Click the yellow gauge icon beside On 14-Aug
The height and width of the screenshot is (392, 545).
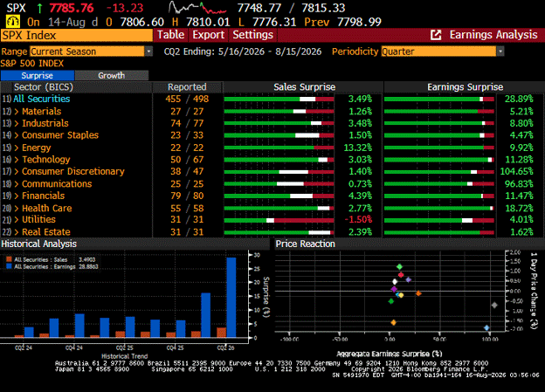pyautogui.click(x=13, y=22)
